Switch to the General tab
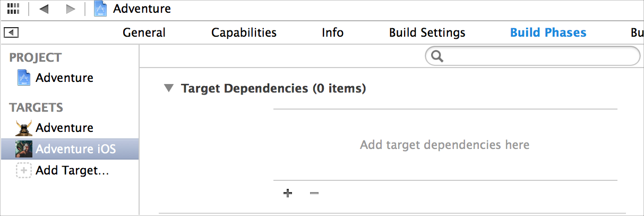 point(144,33)
